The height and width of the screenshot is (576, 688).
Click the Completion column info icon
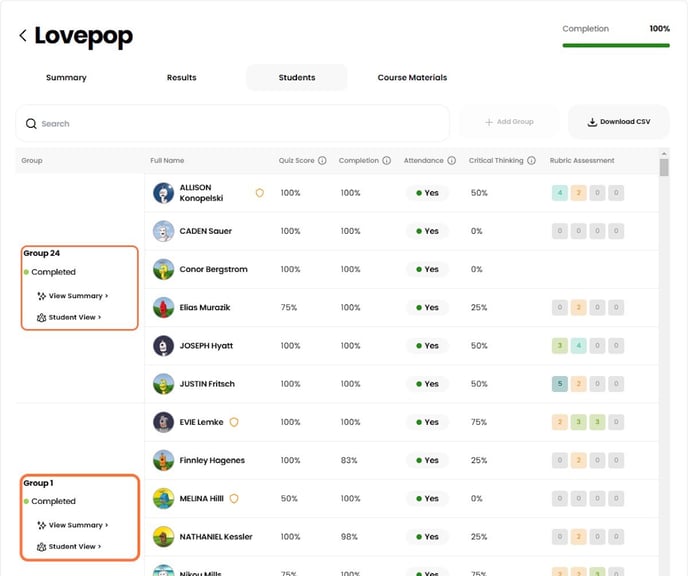(x=386, y=160)
